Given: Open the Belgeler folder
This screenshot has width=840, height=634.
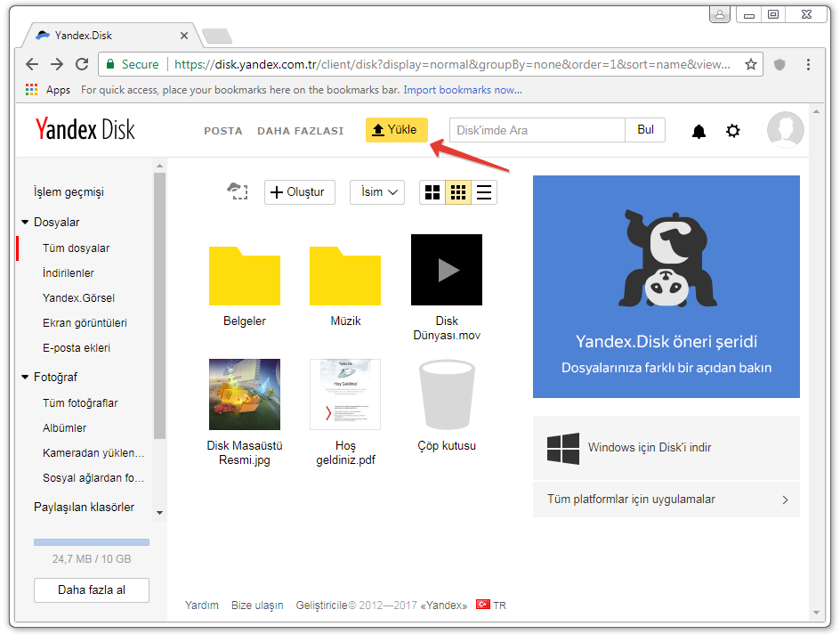Looking at the screenshot, I should (245, 276).
